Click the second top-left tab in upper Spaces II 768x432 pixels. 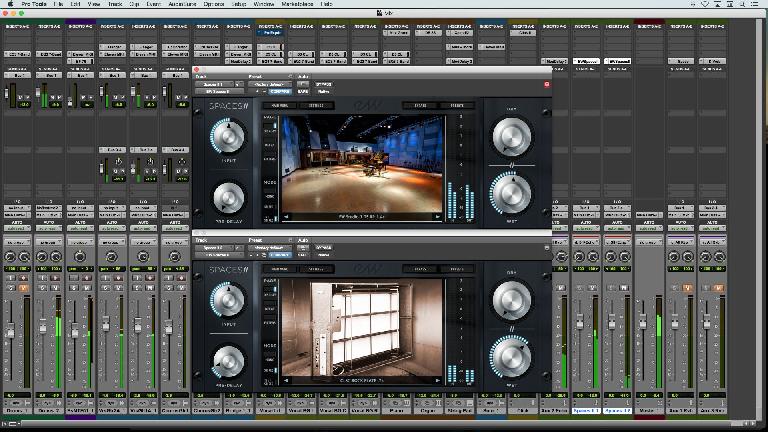tap(316, 105)
